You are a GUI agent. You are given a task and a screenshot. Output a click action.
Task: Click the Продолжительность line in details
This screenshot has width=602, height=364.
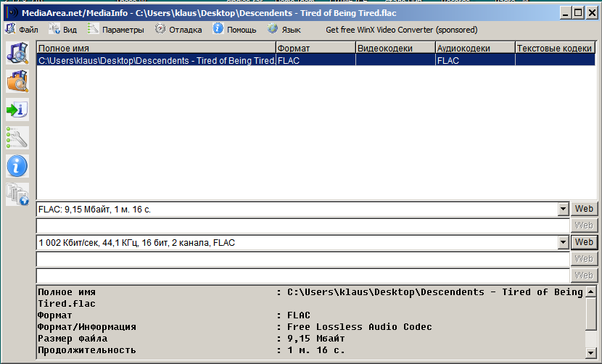191,349
